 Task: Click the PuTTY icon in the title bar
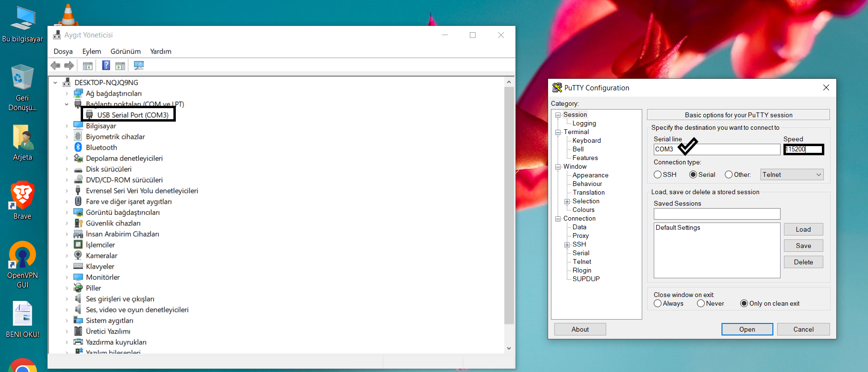[x=557, y=87]
